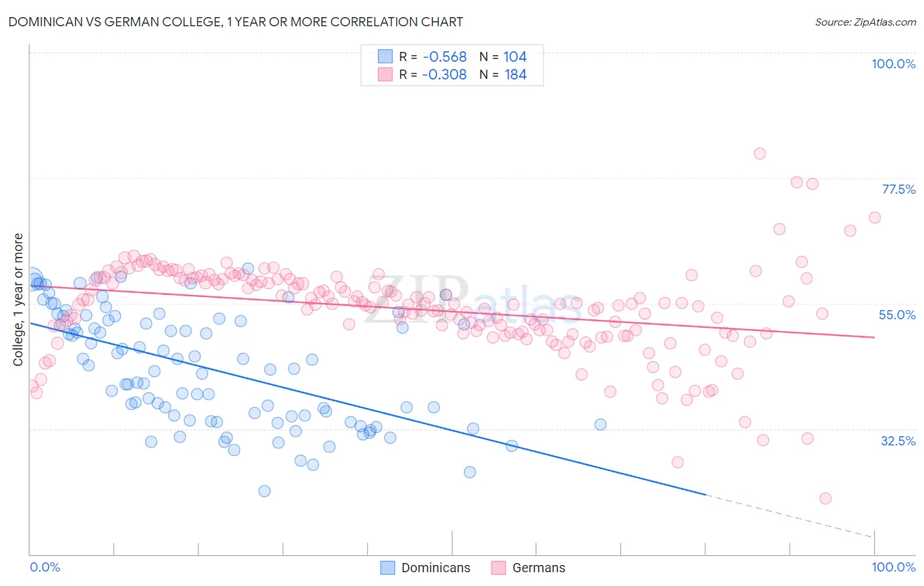Click the N = 104 statistic text
This screenshot has height=586, width=924.
pyautogui.click(x=503, y=56)
